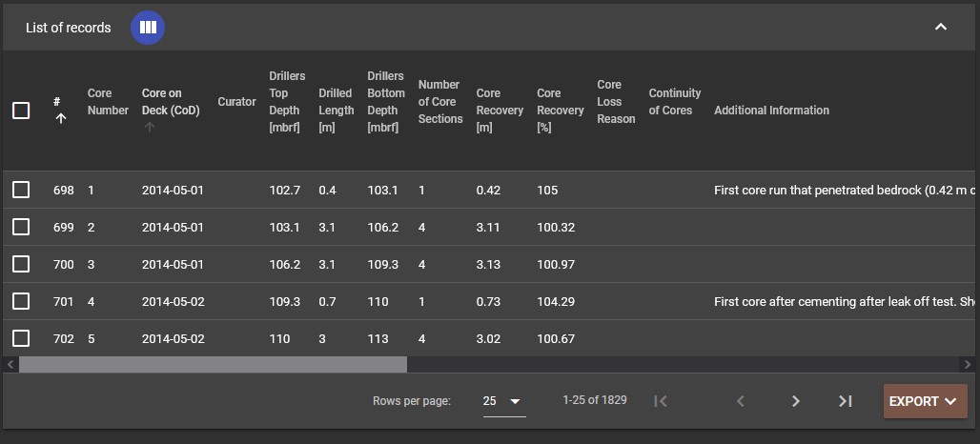Click the sort arrow under Core on Deck
The height and width of the screenshot is (444, 980).
tap(148, 127)
